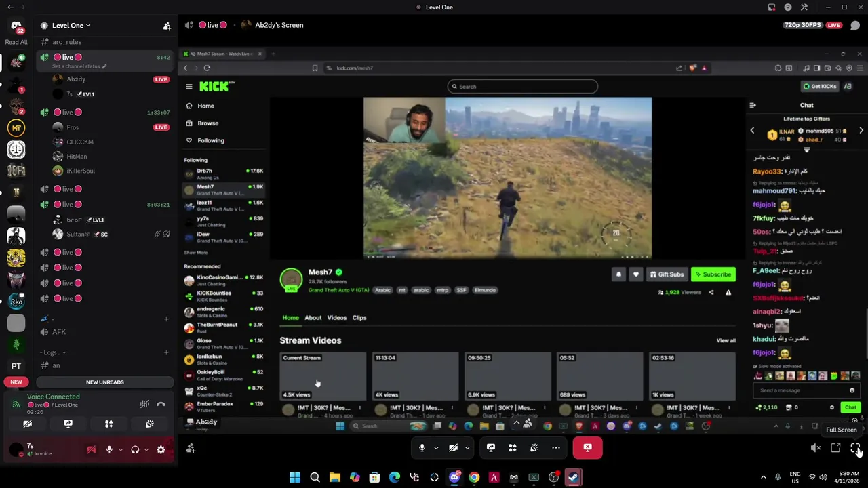Mute microphone in user panel
868x488 pixels.
point(109,449)
